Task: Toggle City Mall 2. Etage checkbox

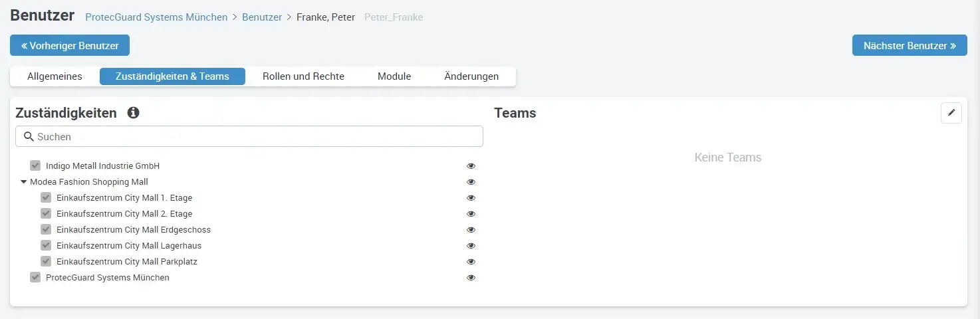Action: [46, 213]
